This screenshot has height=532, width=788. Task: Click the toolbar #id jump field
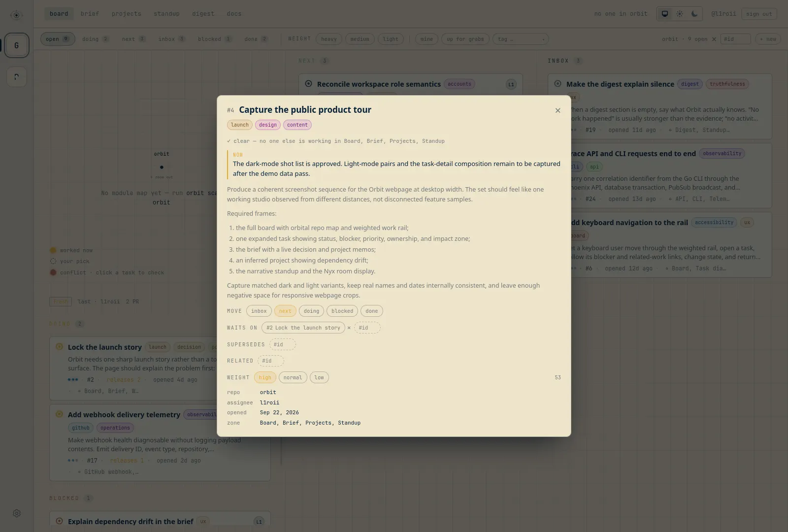tap(735, 39)
